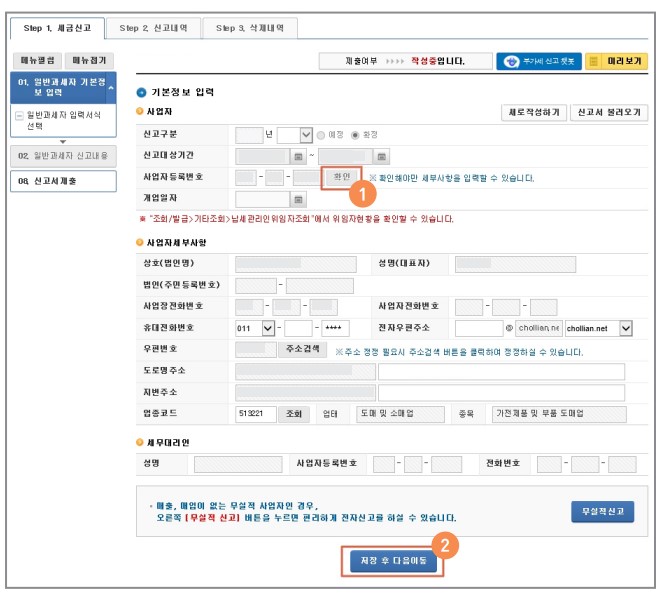This screenshot has width=664, height=598.
Task: Click the 신고대상기간 start date field
Action: (263, 157)
